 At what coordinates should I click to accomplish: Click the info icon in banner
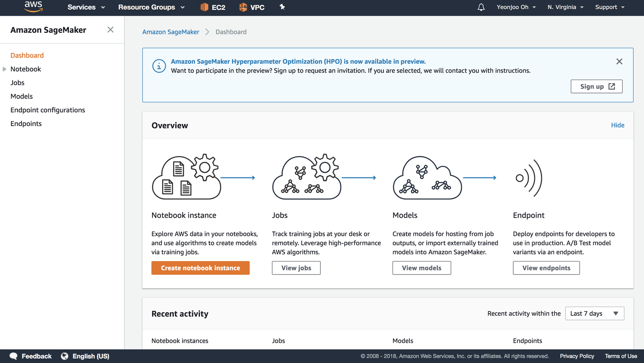click(x=159, y=66)
